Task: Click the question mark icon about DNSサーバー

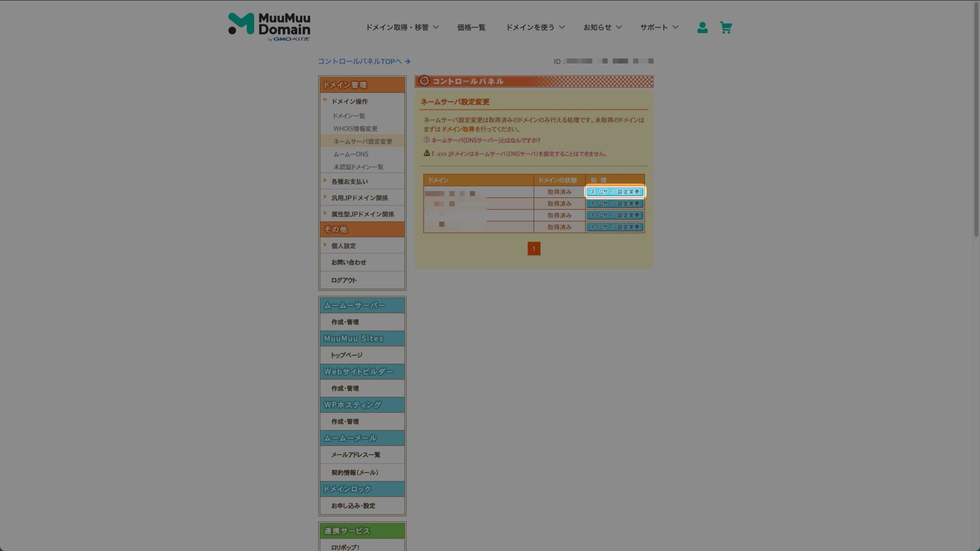Action: coord(425,140)
